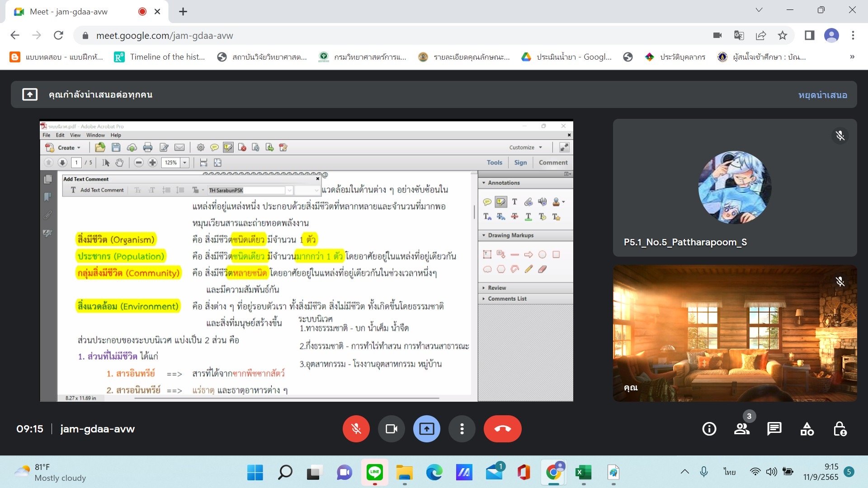Click หยุดนำเสนอ to stop presenting
The height and width of the screenshot is (488, 868).
823,95
